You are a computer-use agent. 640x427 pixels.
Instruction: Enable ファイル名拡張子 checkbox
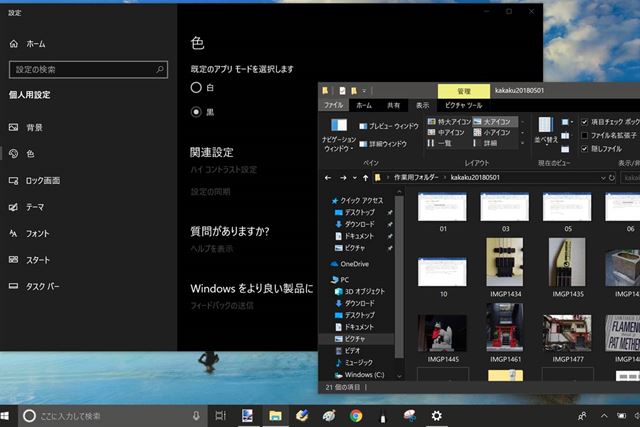tap(584, 135)
